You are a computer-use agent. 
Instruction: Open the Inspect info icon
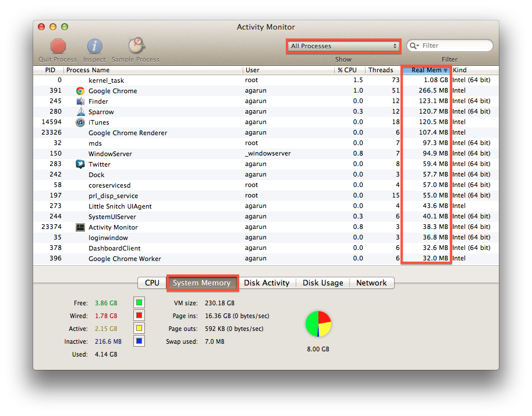point(95,46)
